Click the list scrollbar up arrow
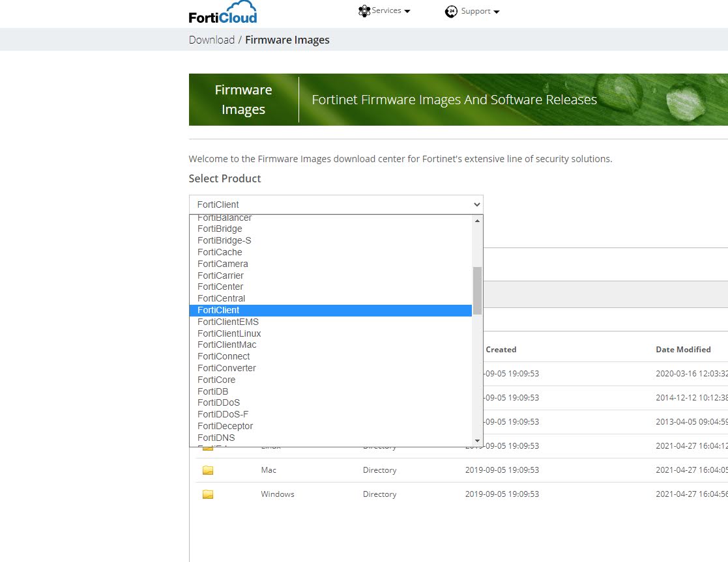Image resolution: width=728 pixels, height=562 pixels. pos(477,221)
